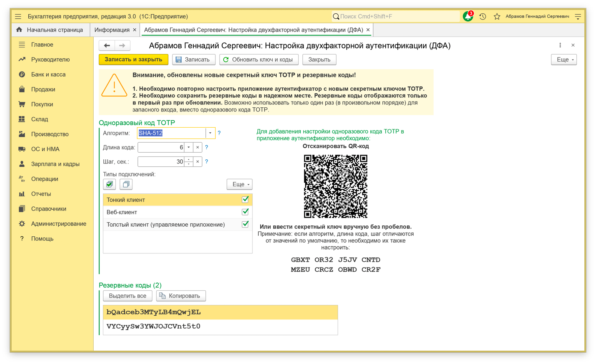The width and height of the screenshot is (596, 364).
Task: Close the ДФА settings tab
Action: tap(368, 30)
